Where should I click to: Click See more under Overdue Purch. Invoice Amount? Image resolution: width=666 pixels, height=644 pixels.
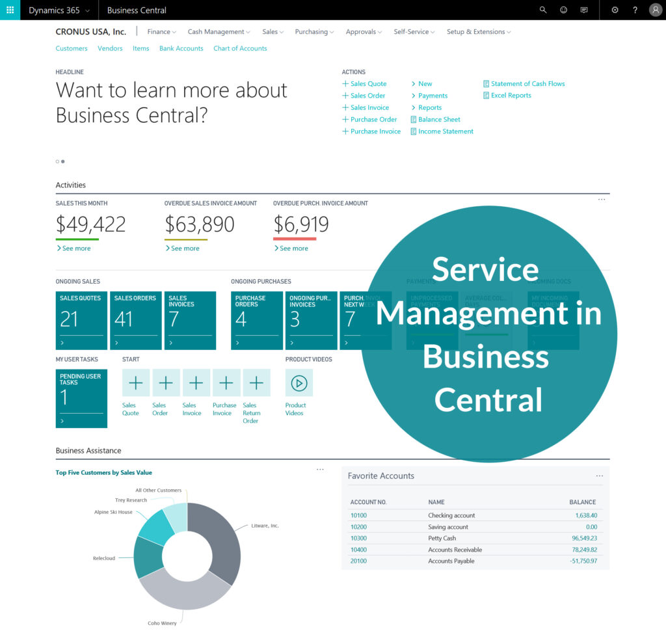[291, 248]
